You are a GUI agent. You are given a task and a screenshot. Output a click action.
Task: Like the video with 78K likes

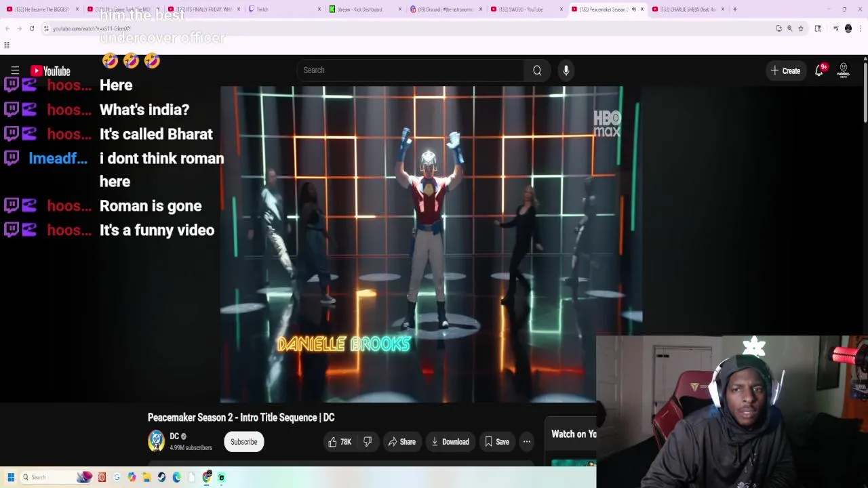340,442
